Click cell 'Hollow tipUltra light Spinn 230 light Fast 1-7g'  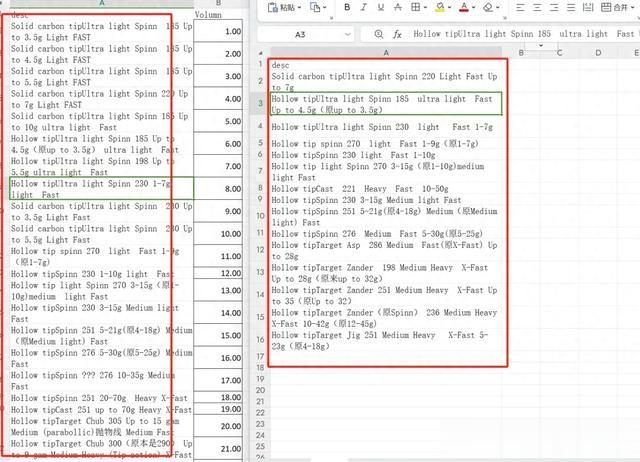point(386,127)
